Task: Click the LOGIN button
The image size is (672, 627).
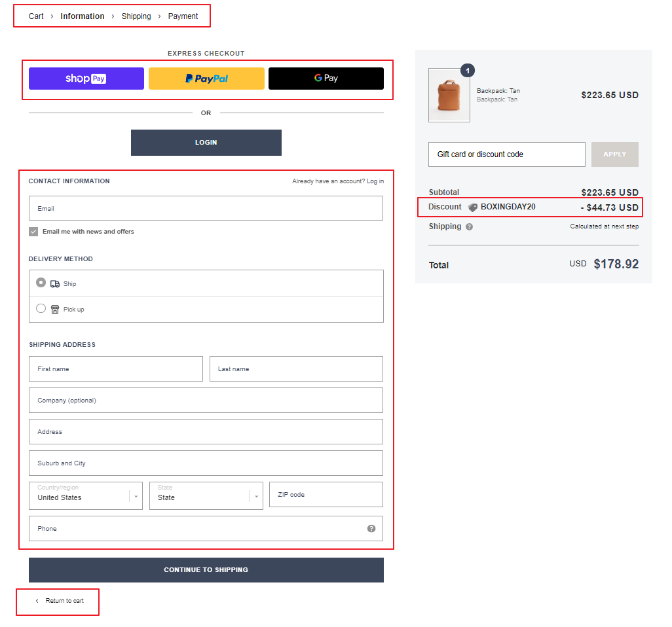Action: click(206, 143)
